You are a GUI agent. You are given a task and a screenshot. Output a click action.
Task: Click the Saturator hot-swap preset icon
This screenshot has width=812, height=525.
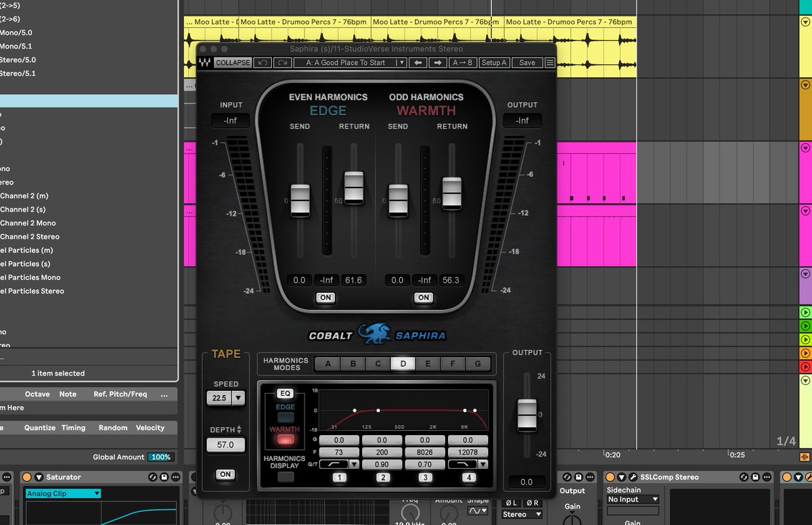(x=152, y=477)
